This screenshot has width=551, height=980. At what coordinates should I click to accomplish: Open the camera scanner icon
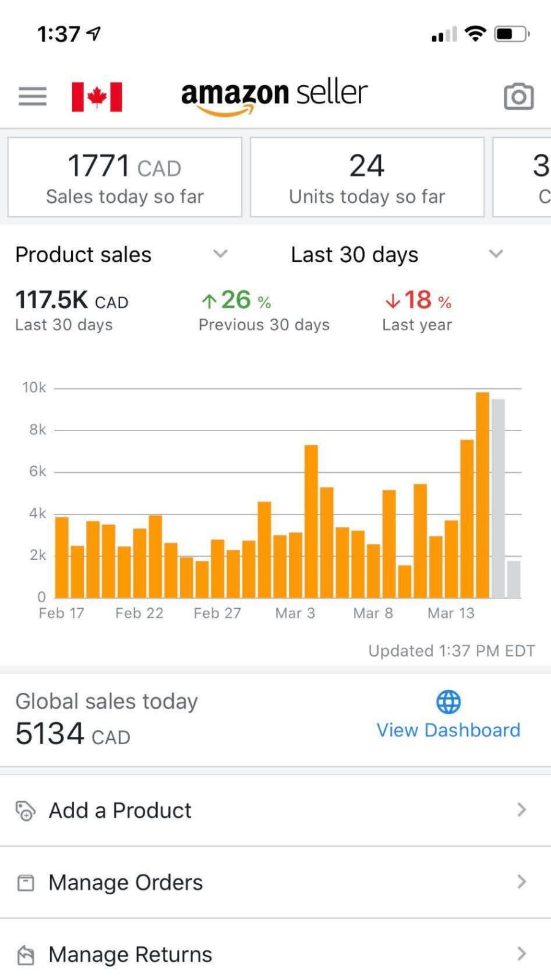pos(519,96)
